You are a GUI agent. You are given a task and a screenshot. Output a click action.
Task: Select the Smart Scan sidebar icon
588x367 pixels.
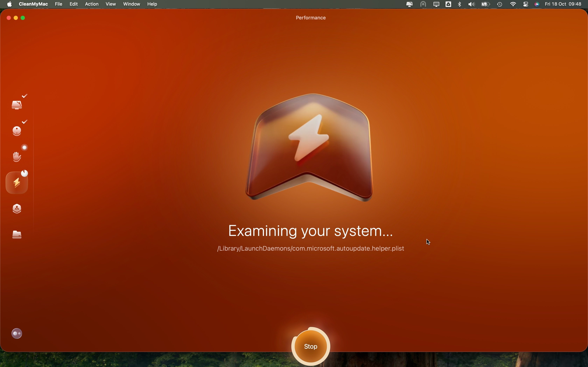(17, 105)
